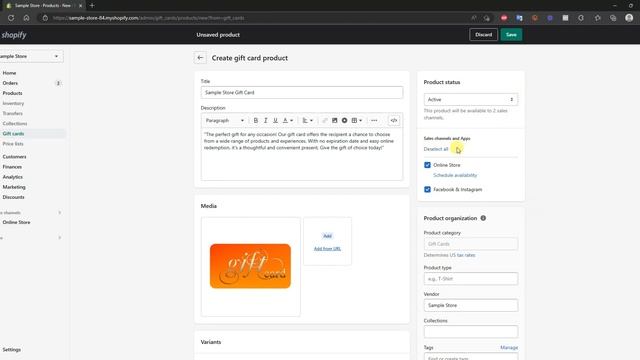Open the text alignment dropdown
The width and height of the screenshot is (640, 360).
click(307, 120)
